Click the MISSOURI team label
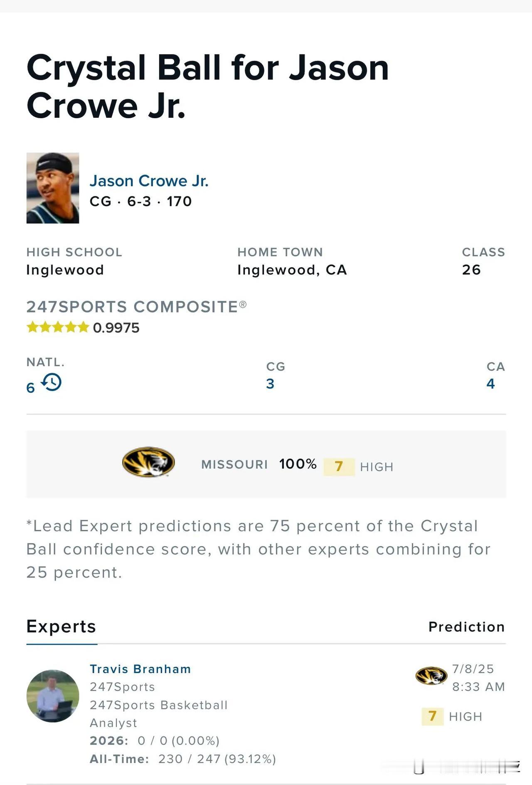Screen dimensions: 532x785 pyautogui.click(x=235, y=465)
